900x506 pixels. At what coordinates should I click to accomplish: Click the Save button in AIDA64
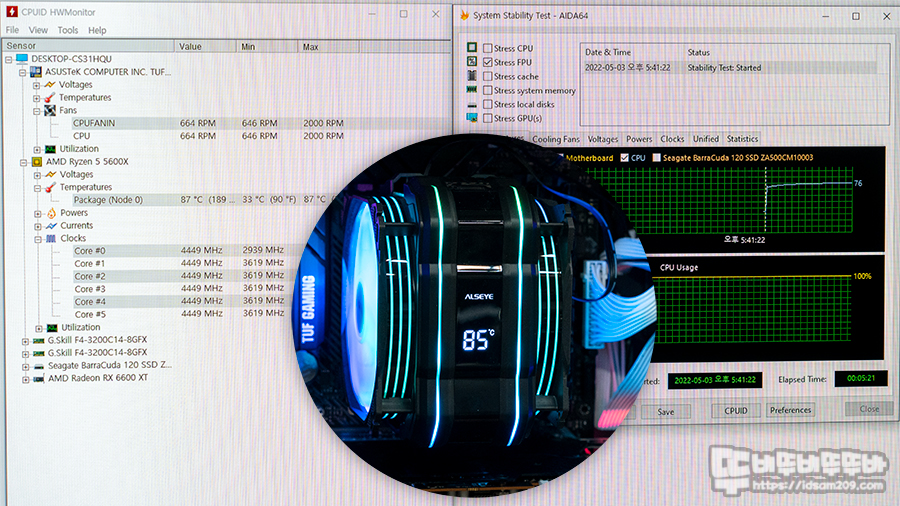[666, 411]
